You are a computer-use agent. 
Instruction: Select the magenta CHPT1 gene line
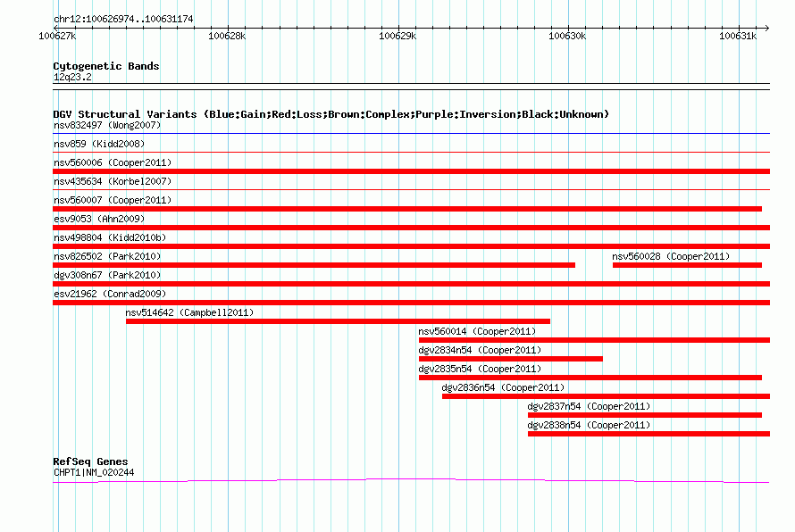tap(411, 480)
